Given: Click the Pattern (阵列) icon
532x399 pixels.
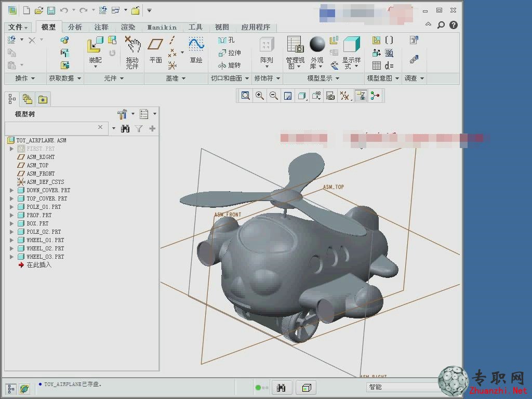Looking at the screenshot, I should 267,45.
